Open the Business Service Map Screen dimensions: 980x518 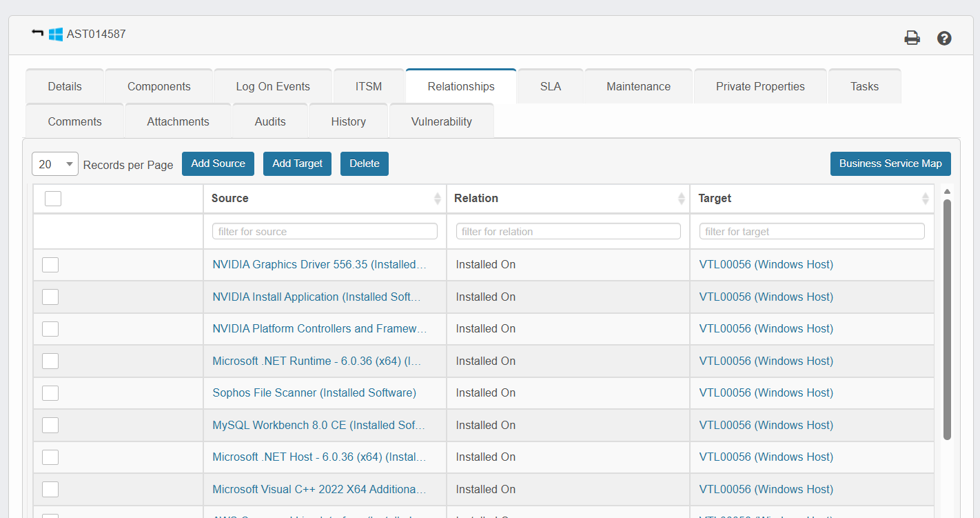(890, 163)
